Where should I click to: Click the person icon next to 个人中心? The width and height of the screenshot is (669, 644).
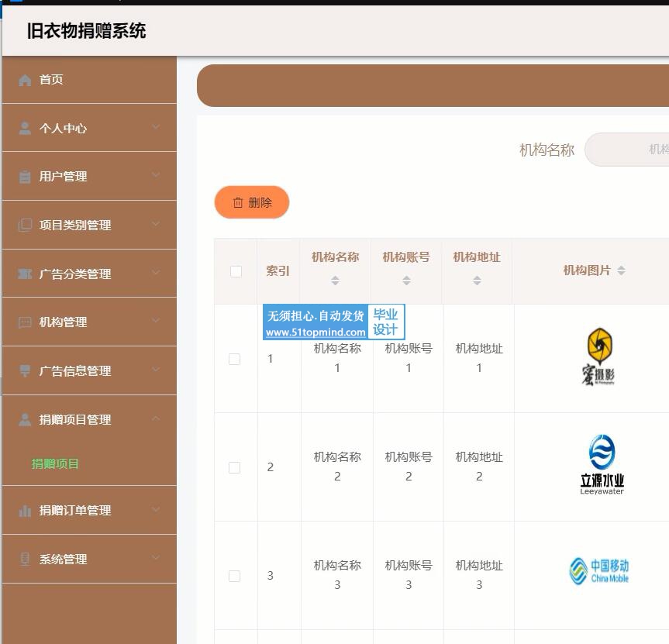[x=25, y=128]
